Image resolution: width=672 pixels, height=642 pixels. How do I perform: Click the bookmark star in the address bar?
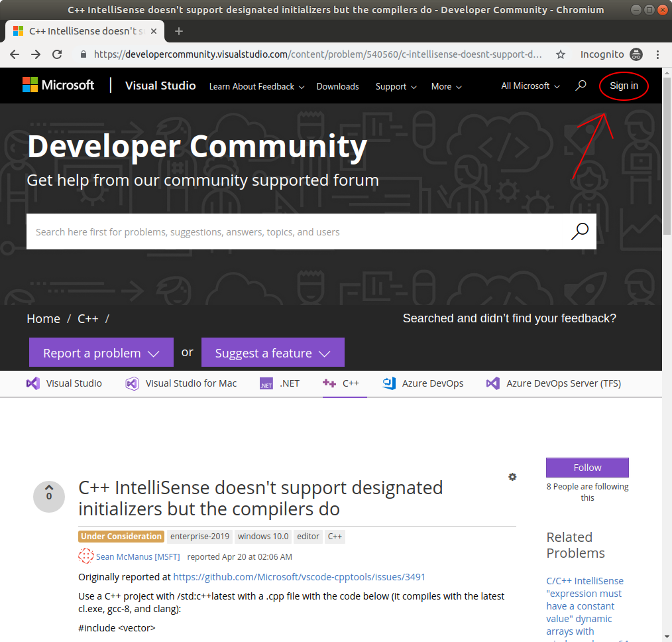tap(560, 54)
